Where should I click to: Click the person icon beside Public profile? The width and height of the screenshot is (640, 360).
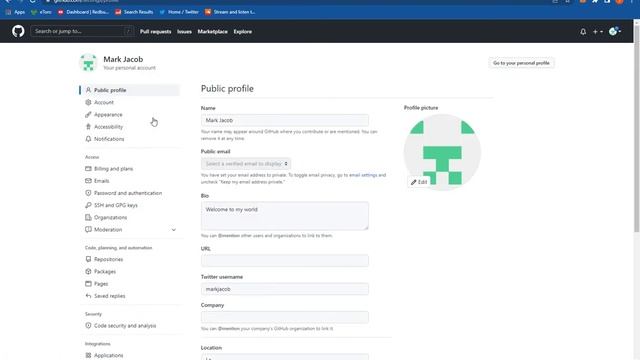point(88,90)
